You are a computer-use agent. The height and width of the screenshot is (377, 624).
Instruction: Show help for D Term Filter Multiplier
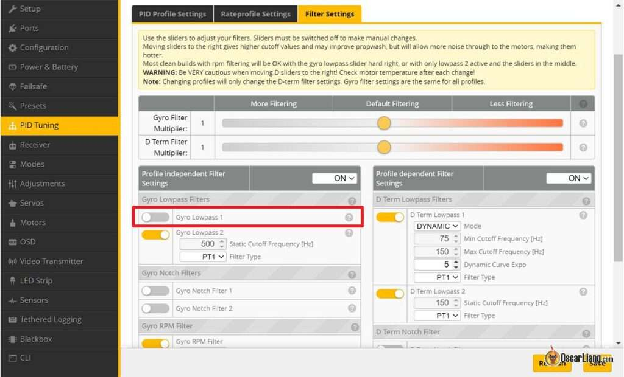(x=583, y=148)
